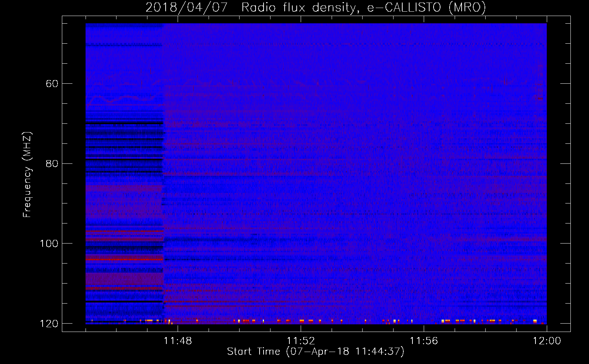Click the 100 frequency tick label
The height and width of the screenshot is (364, 589).
(x=49, y=244)
